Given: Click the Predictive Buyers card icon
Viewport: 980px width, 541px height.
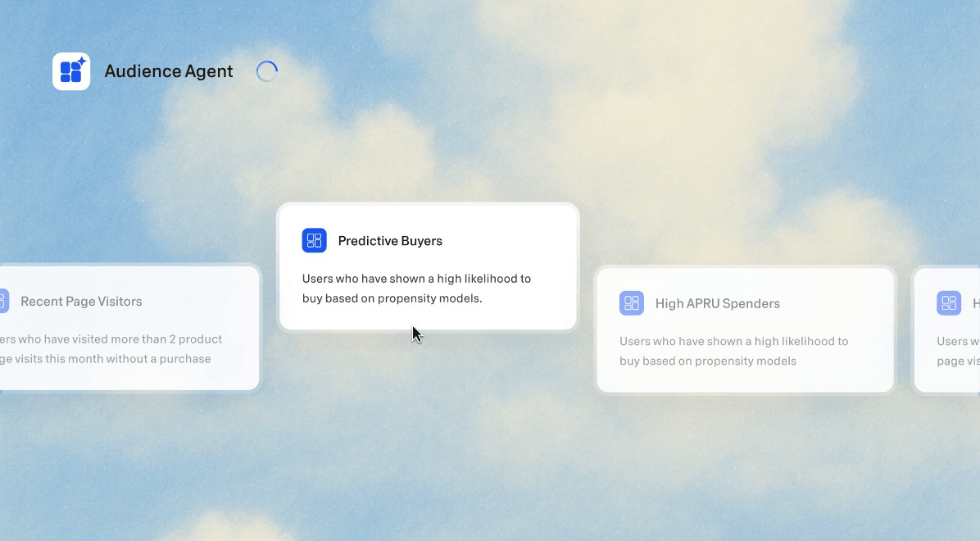Looking at the screenshot, I should [314, 240].
